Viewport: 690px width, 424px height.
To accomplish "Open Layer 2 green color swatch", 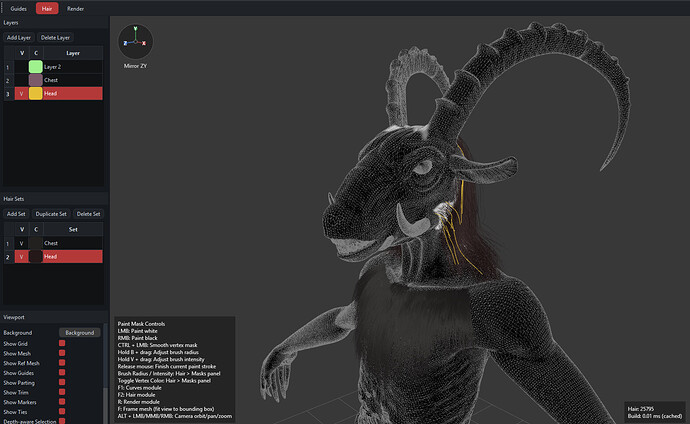I will coord(36,67).
